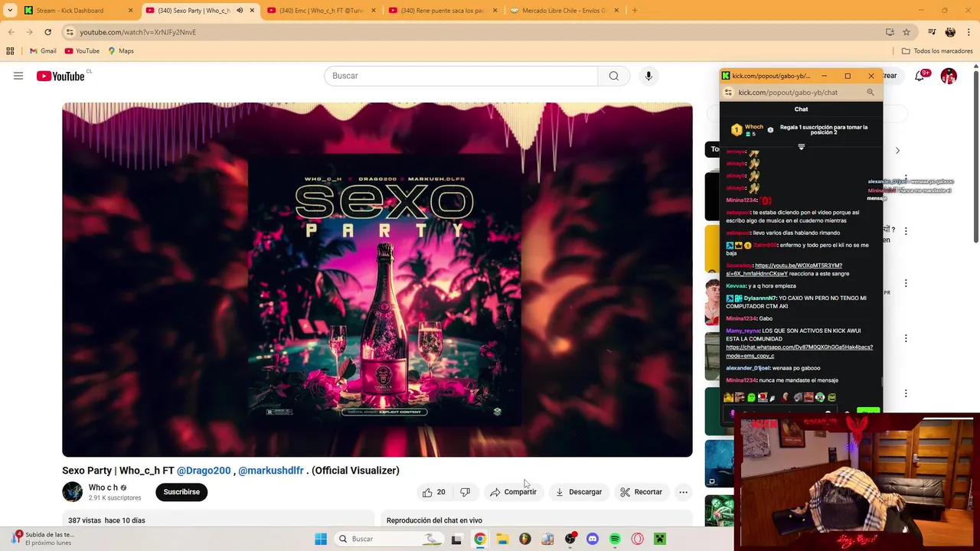Click the youtube.com address bar URL

pyautogui.click(x=138, y=32)
